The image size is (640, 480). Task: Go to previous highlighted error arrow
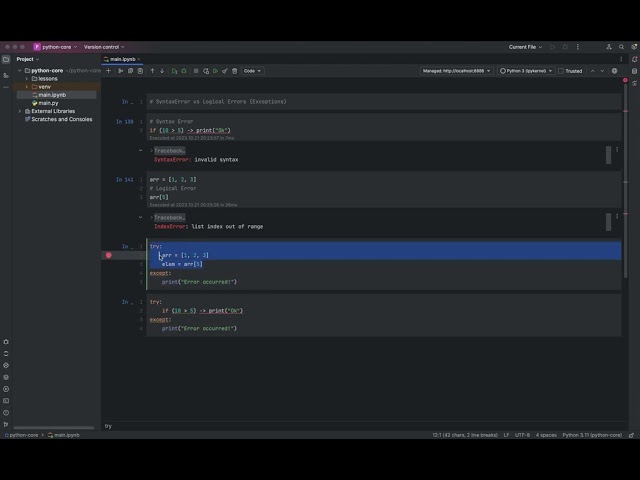click(x=593, y=71)
